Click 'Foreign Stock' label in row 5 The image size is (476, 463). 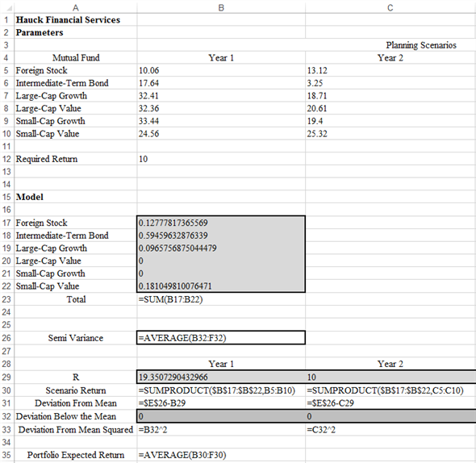pyautogui.click(x=41, y=70)
